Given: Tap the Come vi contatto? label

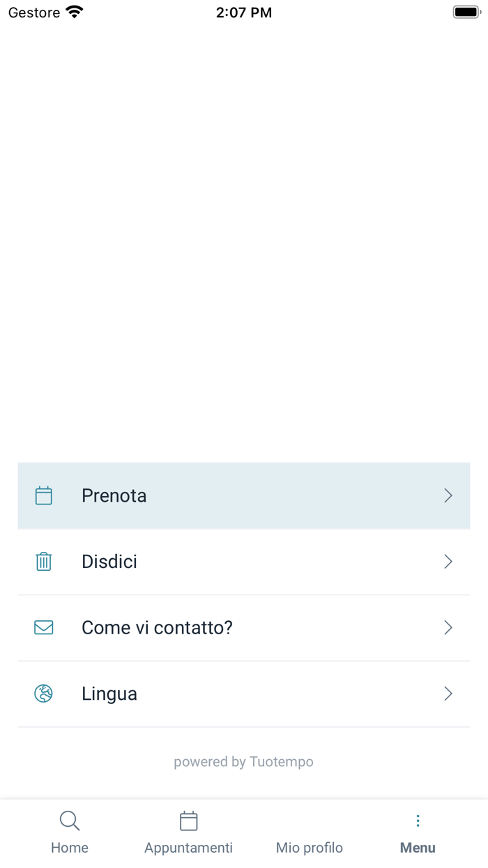Looking at the screenshot, I should [x=157, y=628].
